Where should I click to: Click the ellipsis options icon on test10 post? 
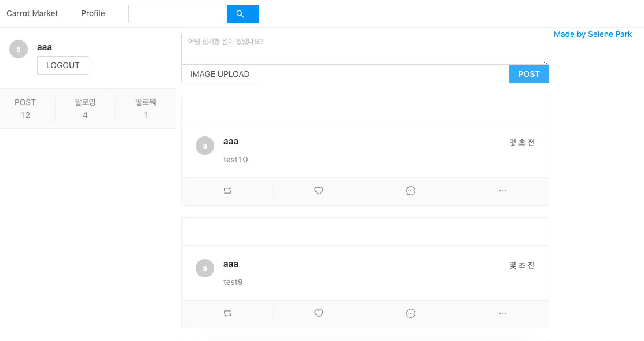click(x=502, y=191)
